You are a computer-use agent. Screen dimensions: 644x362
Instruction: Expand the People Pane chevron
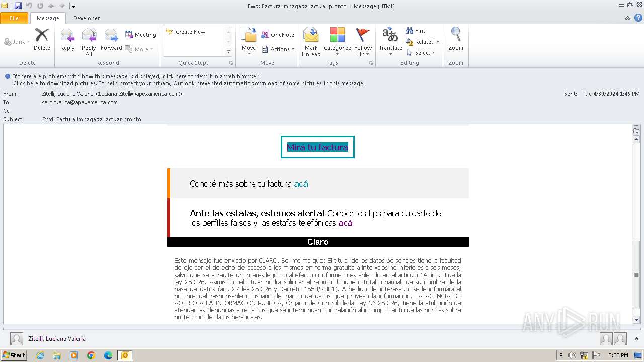637,339
